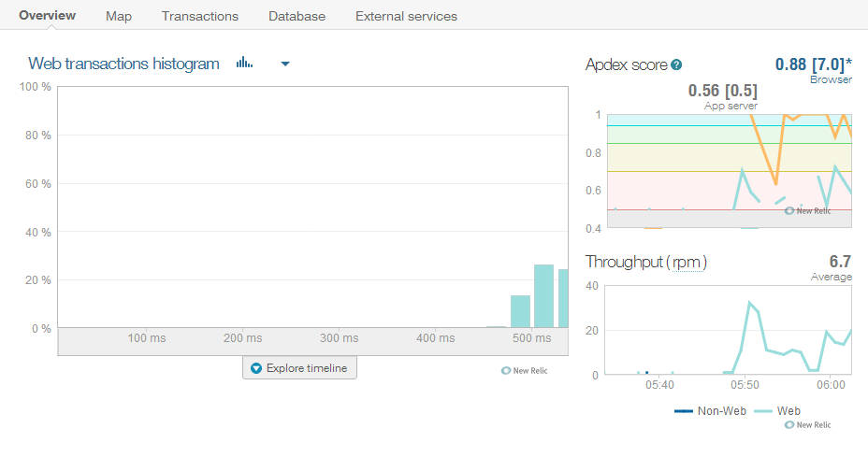
Task: Expand the Web transactions histogram dropdown arrow
Action: [285, 64]
